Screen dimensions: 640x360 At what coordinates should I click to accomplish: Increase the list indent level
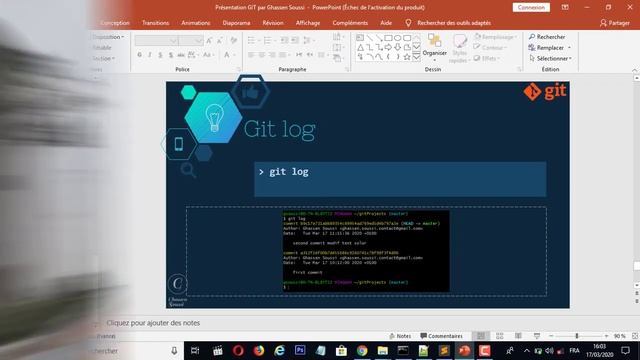[x=295, y=40]
